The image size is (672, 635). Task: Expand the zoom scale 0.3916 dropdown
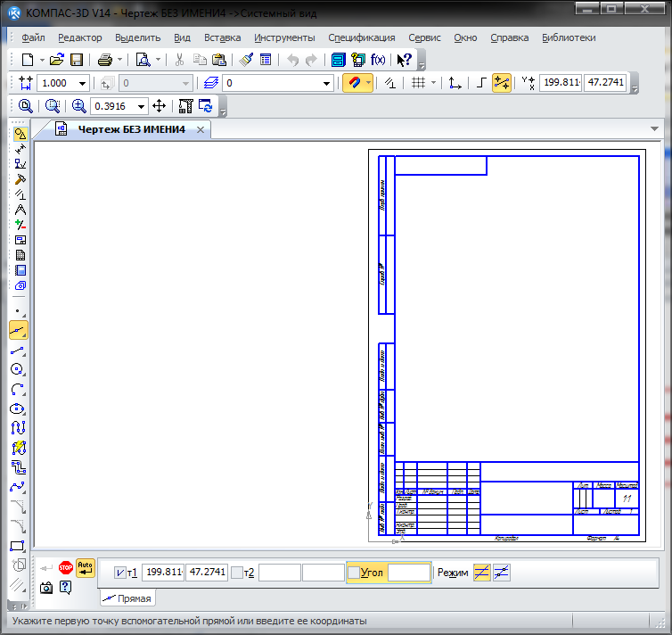coord(141,106)
